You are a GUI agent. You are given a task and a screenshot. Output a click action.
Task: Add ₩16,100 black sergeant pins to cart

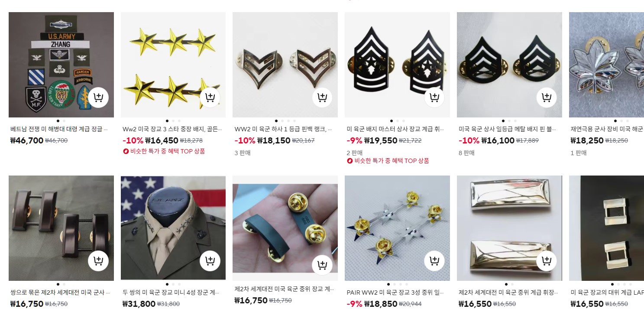tap(547, 98)
